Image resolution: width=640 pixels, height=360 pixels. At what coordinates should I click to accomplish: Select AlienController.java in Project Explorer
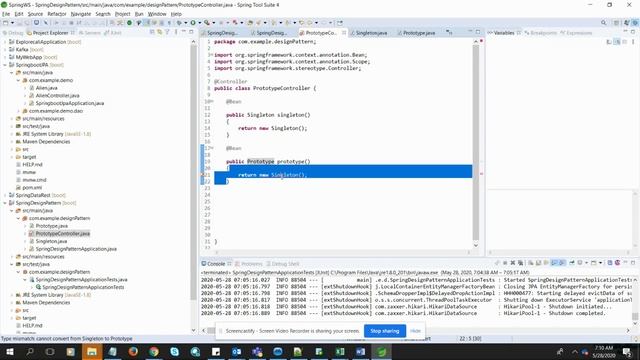(x=57, y=96)
